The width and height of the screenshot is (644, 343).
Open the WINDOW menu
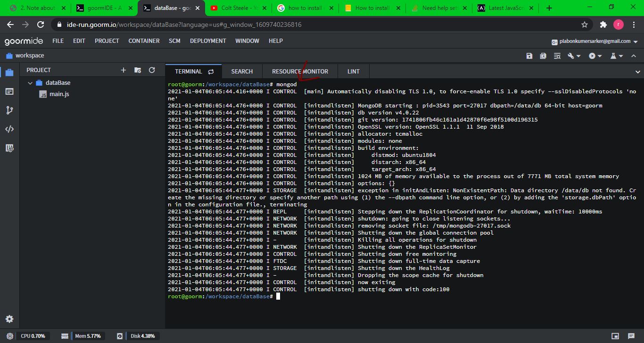pyautogui.click(x=247, y=41)
